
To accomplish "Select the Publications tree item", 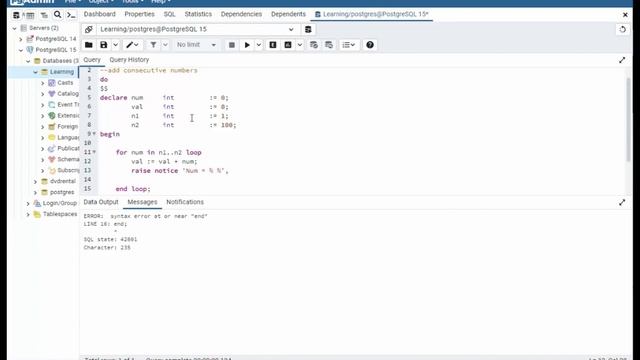I will 68,149.
